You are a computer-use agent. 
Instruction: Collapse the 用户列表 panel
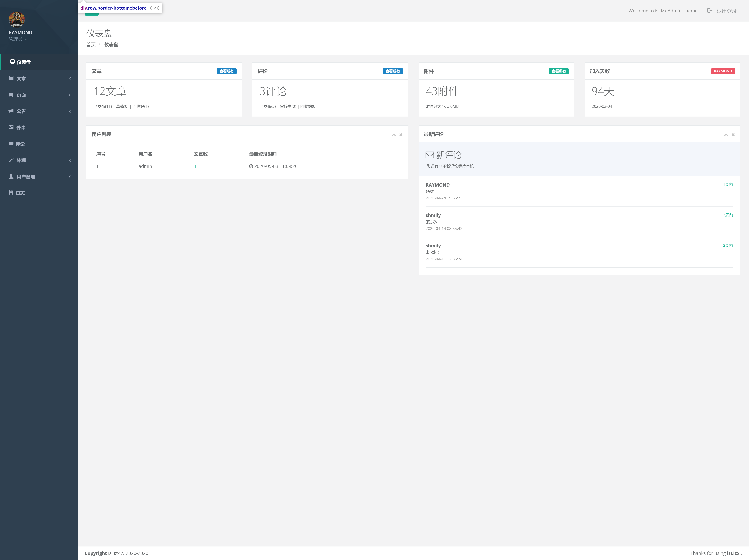pyautogui.click(x=394, y=135)
